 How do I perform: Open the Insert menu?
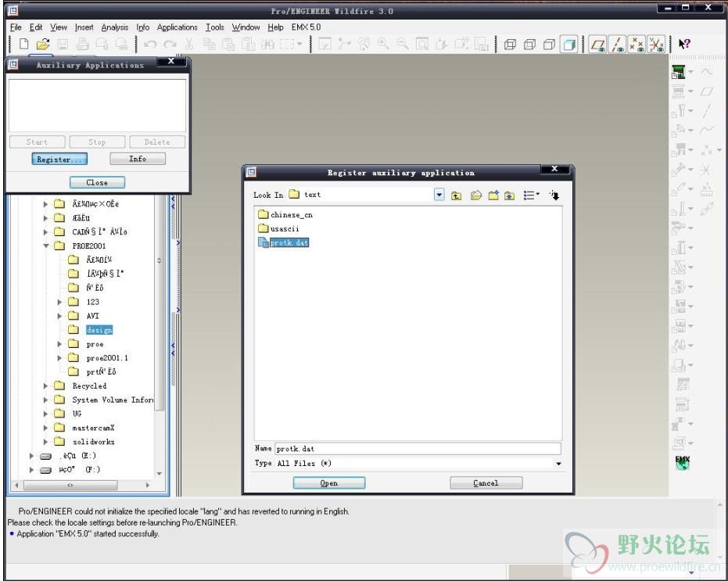click(84, 27)
